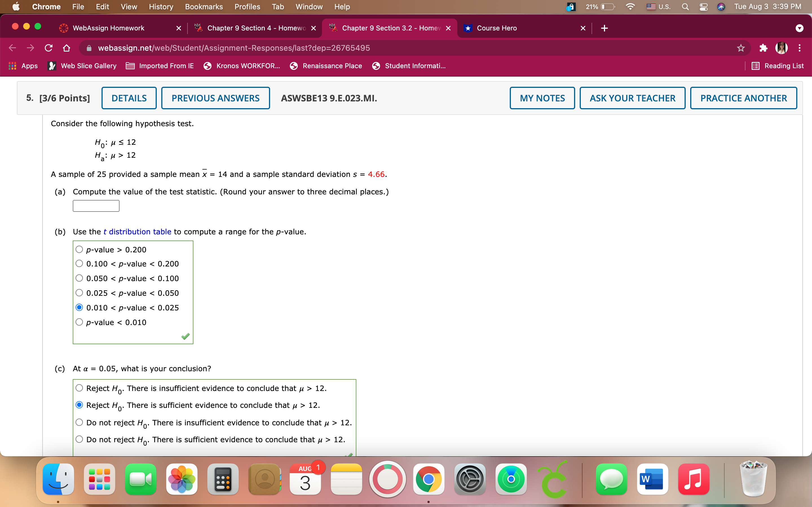Launch Calculator from the Dock
The width and height of the screenshot is (812, 507).
(223, 479)
